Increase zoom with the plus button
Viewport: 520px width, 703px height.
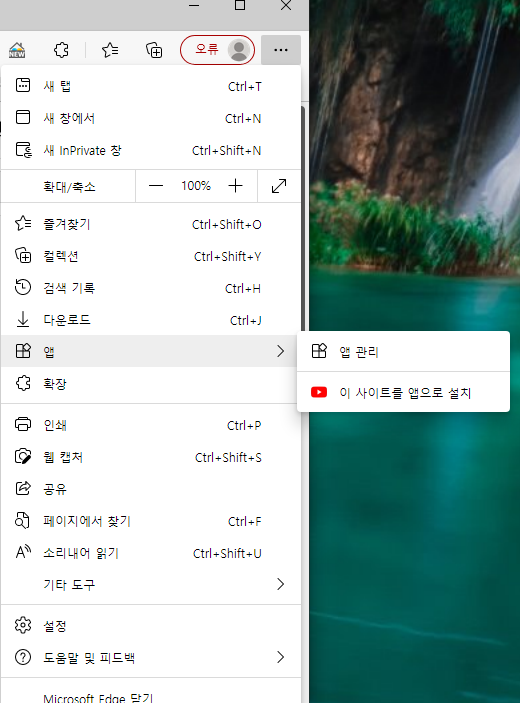coord(235,186)
